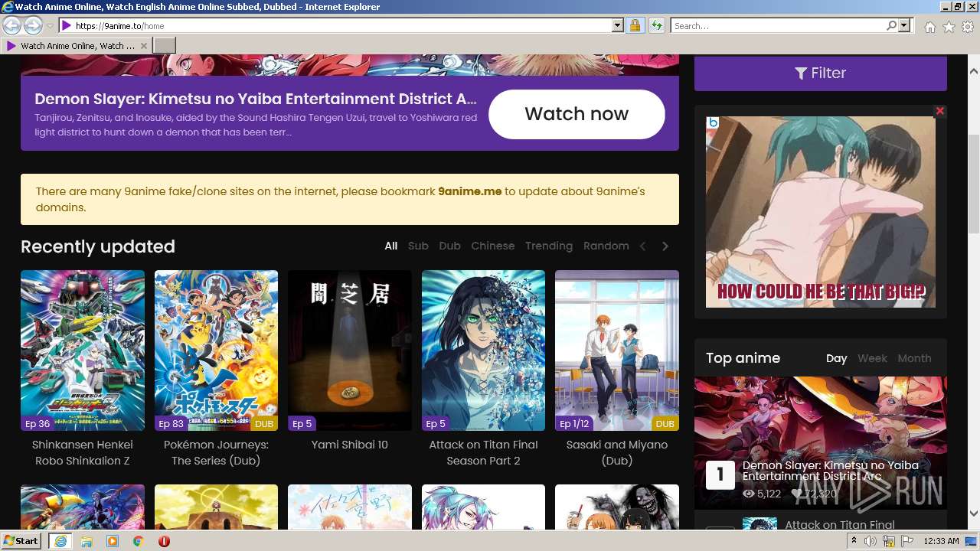The width and height of the screenshot is (980, 551).
Task: Click the Watch now button
Action: [x=577, y=114]
